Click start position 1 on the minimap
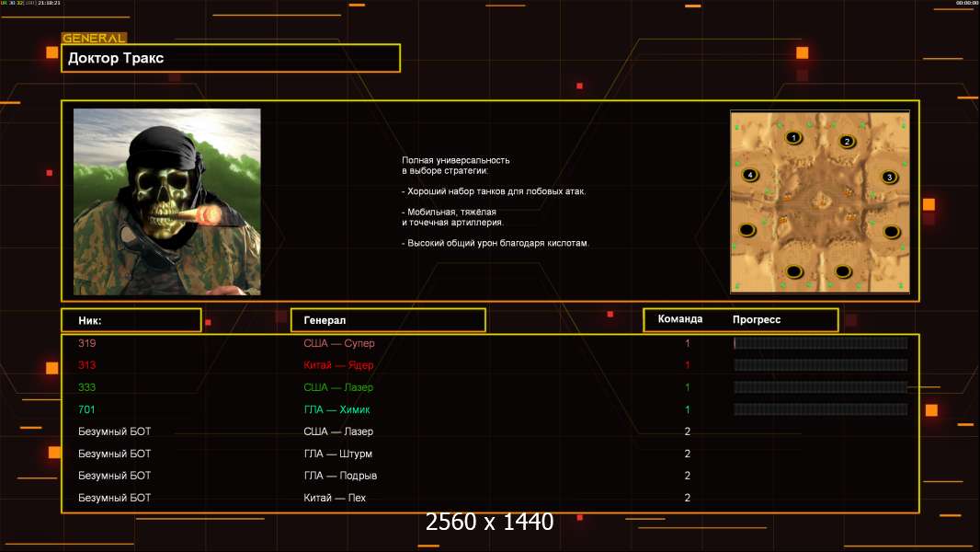 [x=793, y=138]
